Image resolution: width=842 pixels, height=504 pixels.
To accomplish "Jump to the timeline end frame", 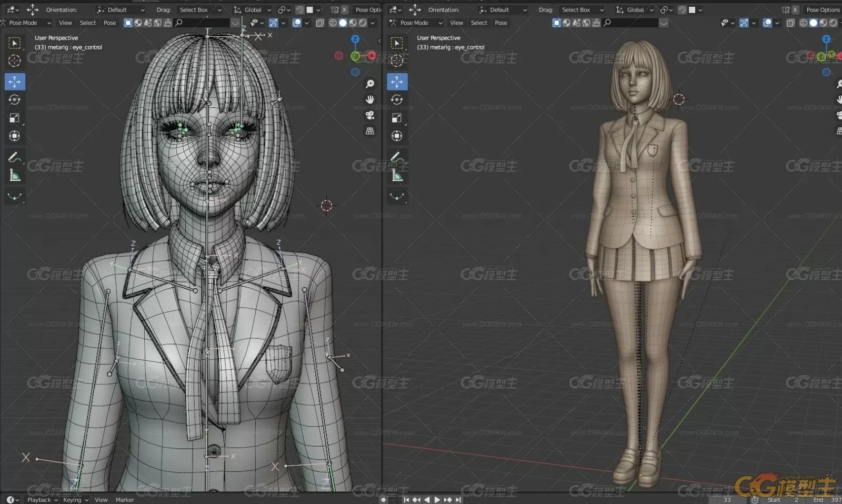I will pos(458,500).
